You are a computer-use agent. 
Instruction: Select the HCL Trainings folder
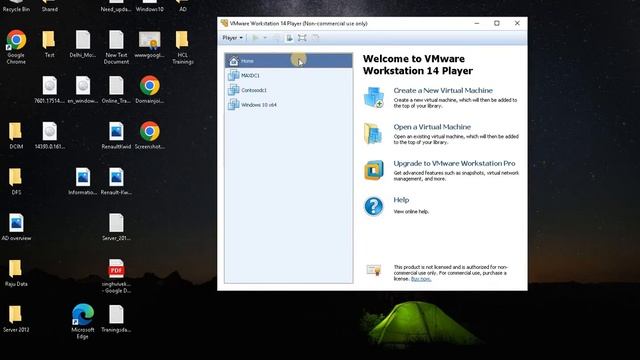click(182, 47)
